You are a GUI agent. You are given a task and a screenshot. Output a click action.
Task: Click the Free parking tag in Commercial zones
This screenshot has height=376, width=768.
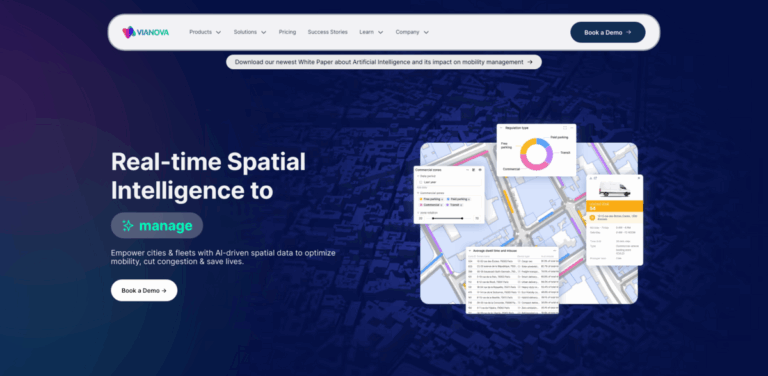coord(431,199)
